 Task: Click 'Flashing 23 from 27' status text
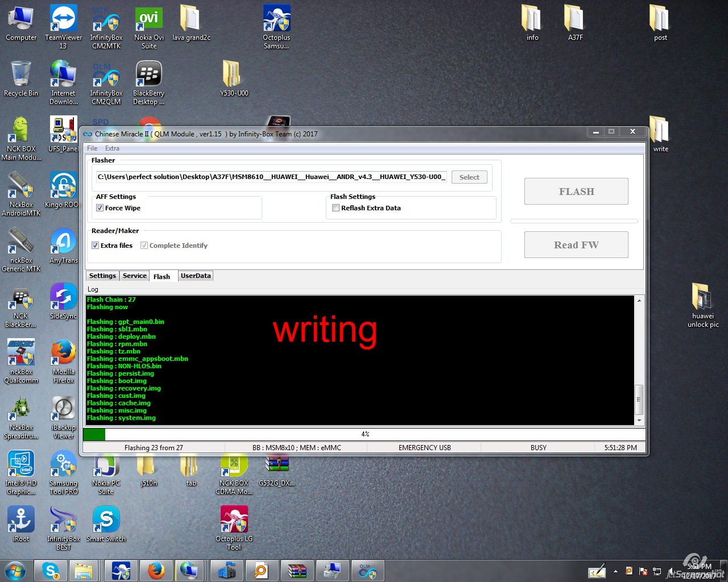click(x=154, y=448)
